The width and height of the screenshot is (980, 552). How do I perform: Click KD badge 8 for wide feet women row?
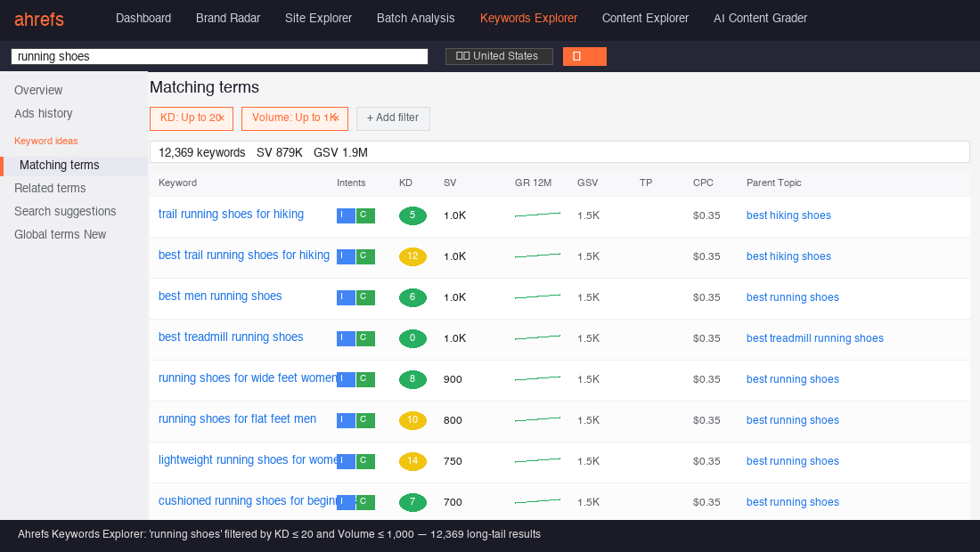tap(412, 379)
